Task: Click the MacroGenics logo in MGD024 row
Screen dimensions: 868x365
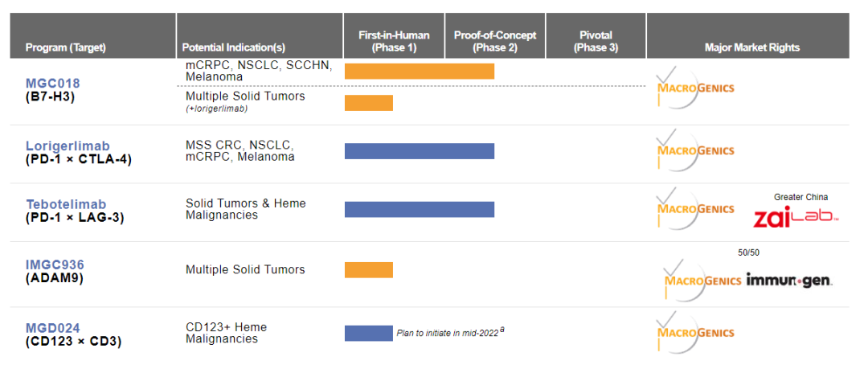Action: coord(694,332)
